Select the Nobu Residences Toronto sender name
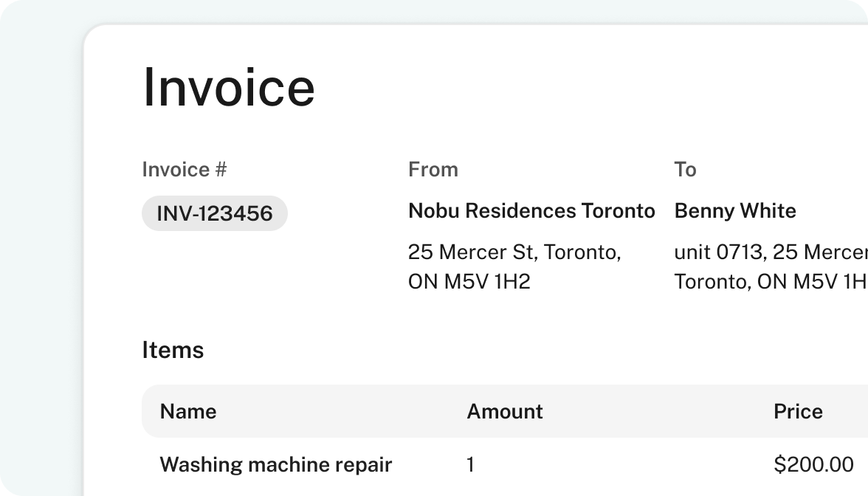The width and height of the screenshot is (868, 496). [x=531, y=211]
